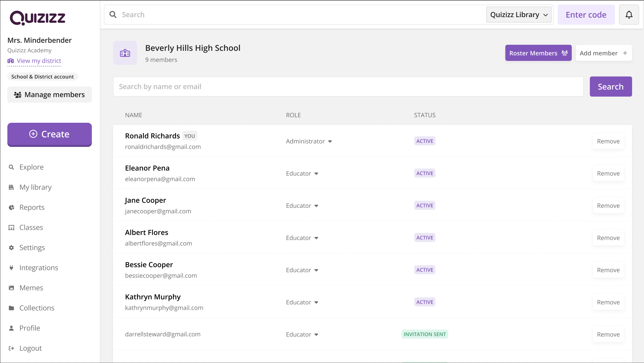
Task: Click the district icon beside View my district
Action: 11,61
